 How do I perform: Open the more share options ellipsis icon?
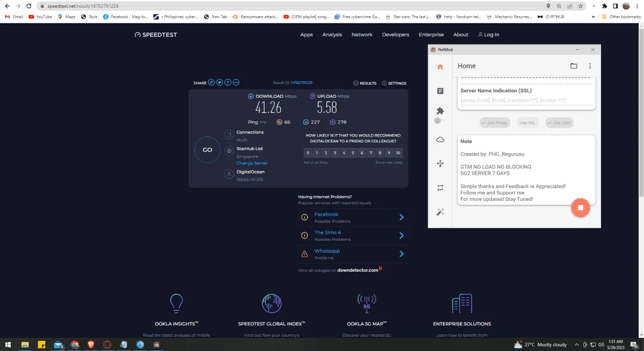(236, 82)
